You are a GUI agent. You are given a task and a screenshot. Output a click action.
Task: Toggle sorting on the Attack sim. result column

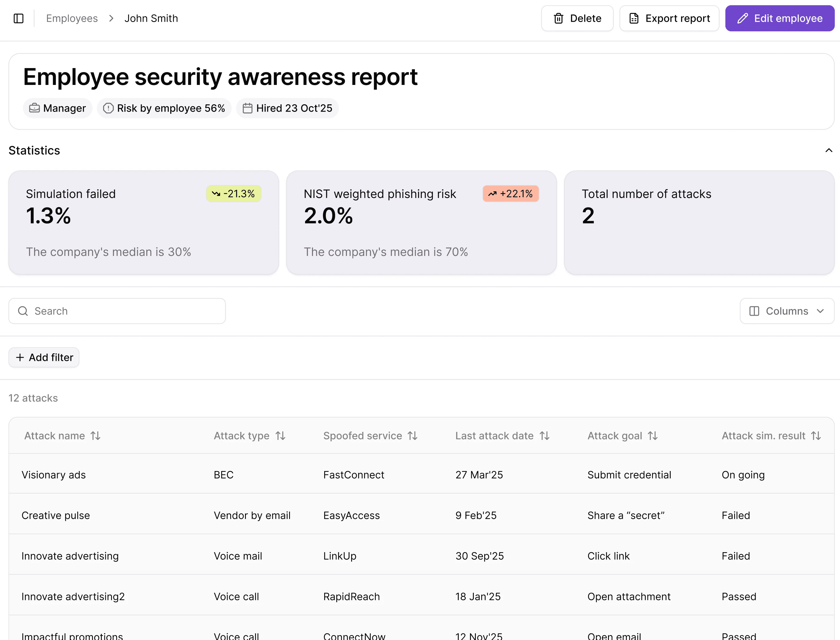click(x=817, y=435)
